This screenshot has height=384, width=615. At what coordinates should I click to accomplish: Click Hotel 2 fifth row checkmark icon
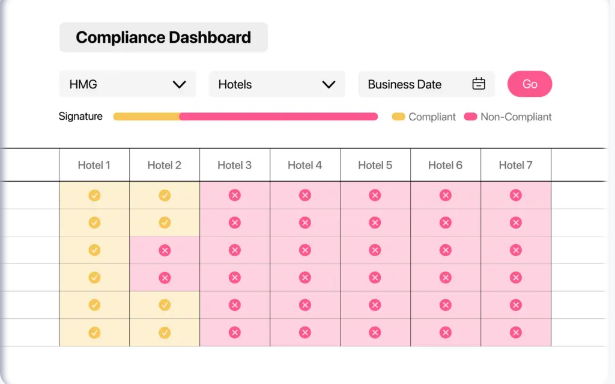click(x=165, y=305)
